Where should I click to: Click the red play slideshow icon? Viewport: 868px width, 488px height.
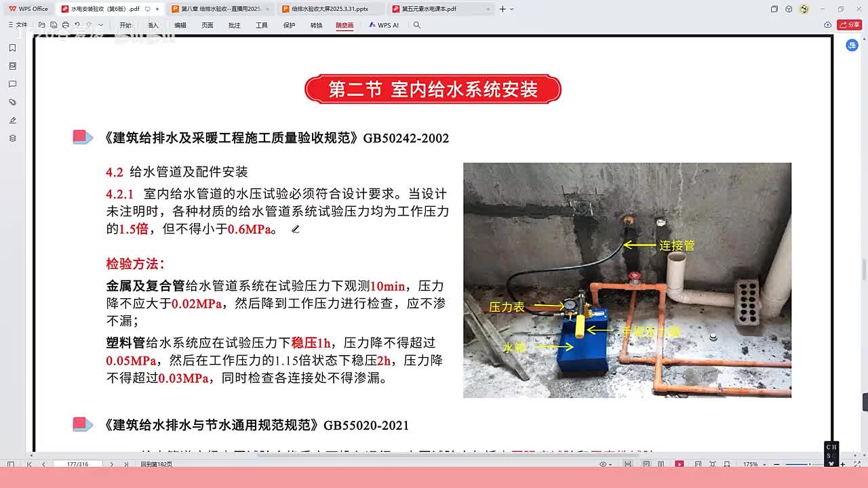[679, 464]
